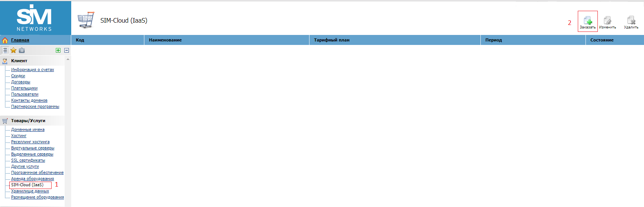
Task: Click the briefcase icon in sidebar toolbar
Action: (x=22, y=50)
